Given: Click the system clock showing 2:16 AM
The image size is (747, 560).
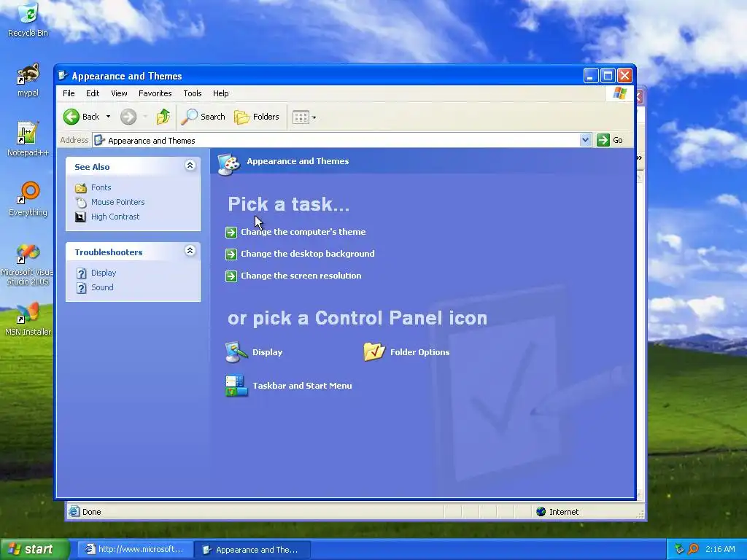Looking at the screenshot, I should [720, 550].
